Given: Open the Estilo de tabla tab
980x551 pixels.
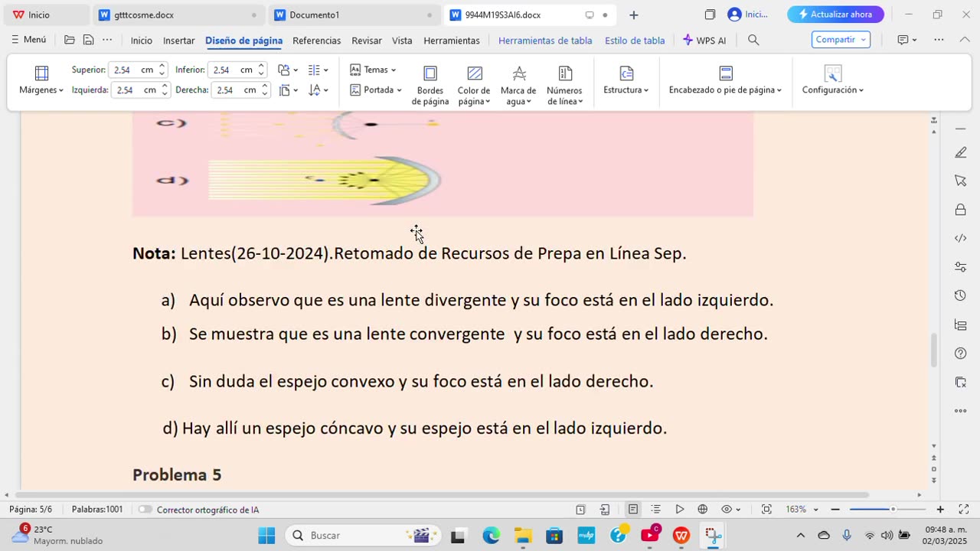Looking at the screenshot, I should click(635, 41).
